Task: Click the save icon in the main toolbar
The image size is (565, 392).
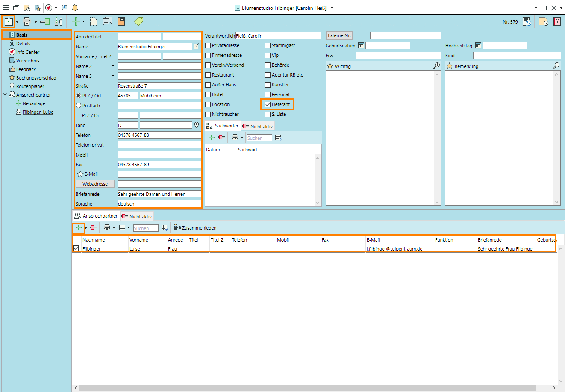Action: pos(9,21)
